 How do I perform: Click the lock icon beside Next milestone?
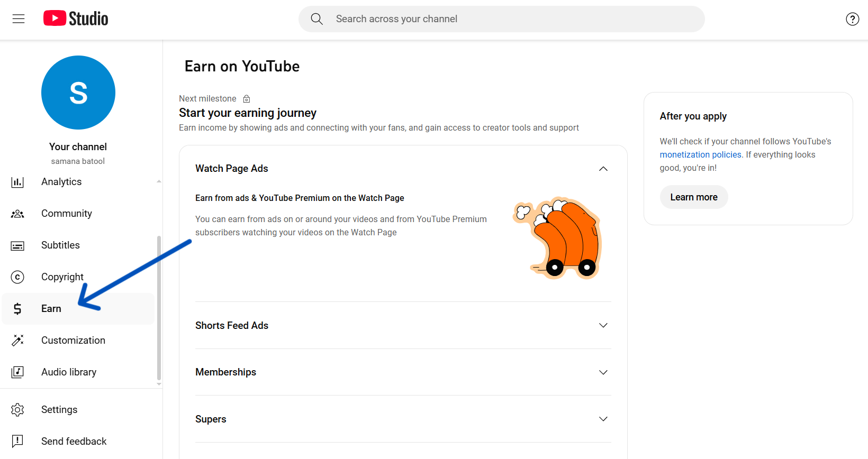(x=247, y=99)
